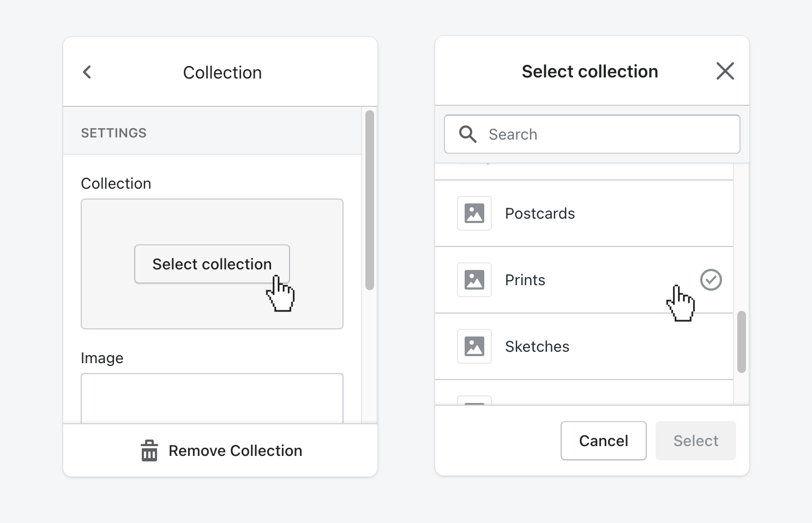812x523 pixels.
Task: Click the Select collection button in the settings panel
Action: 212,264
